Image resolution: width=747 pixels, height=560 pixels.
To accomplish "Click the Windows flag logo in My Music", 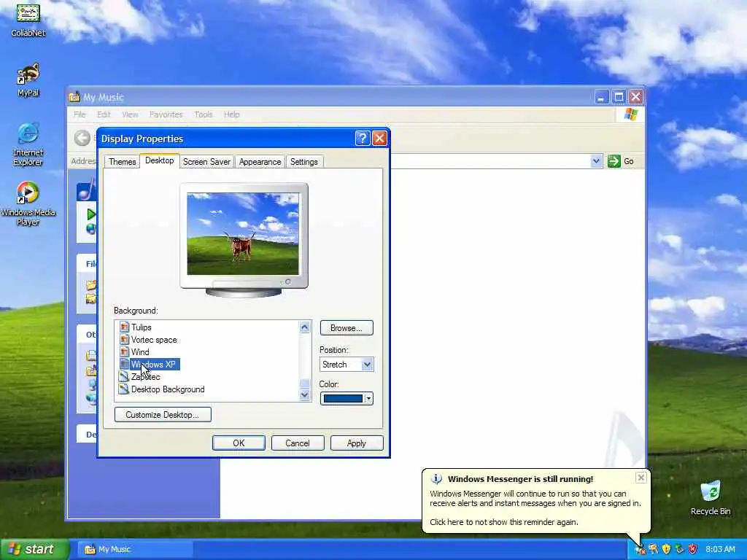I will 630,114.
